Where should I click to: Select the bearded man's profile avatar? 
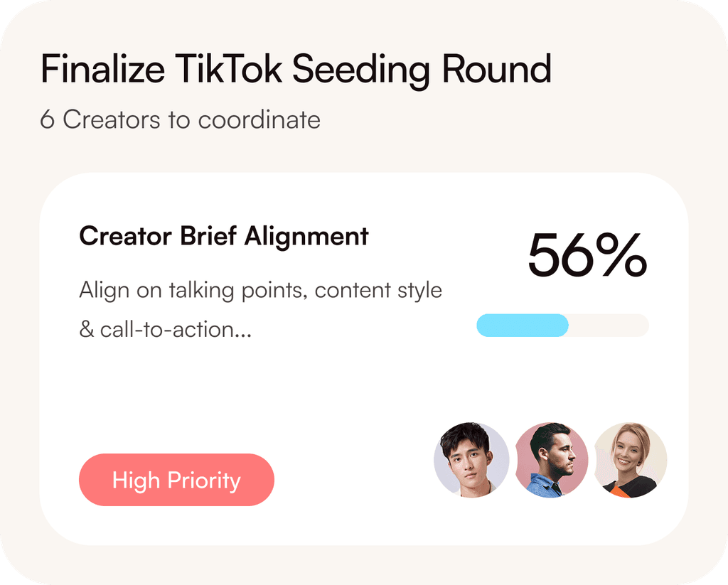[551, 459]
